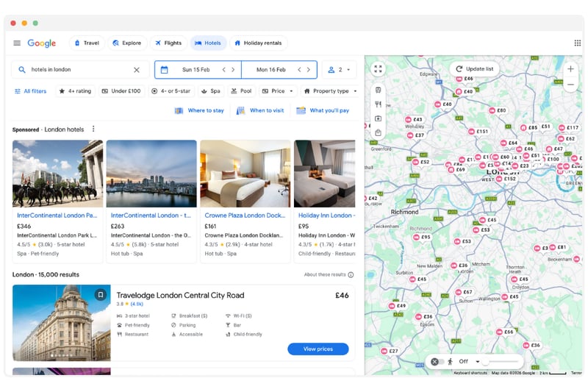Select the £66 hotel map pin
588x392 pixels.
pyautogui.click(x=505, y=332)
